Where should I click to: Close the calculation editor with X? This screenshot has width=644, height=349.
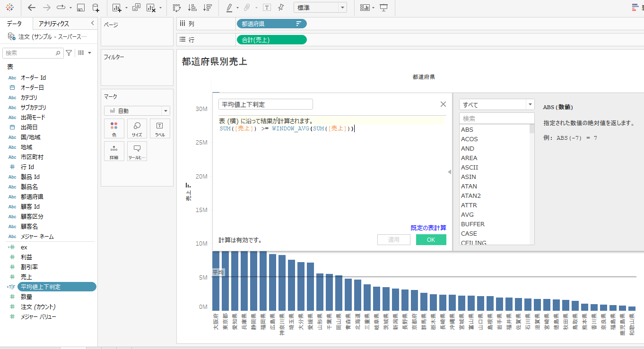point(443,104)
